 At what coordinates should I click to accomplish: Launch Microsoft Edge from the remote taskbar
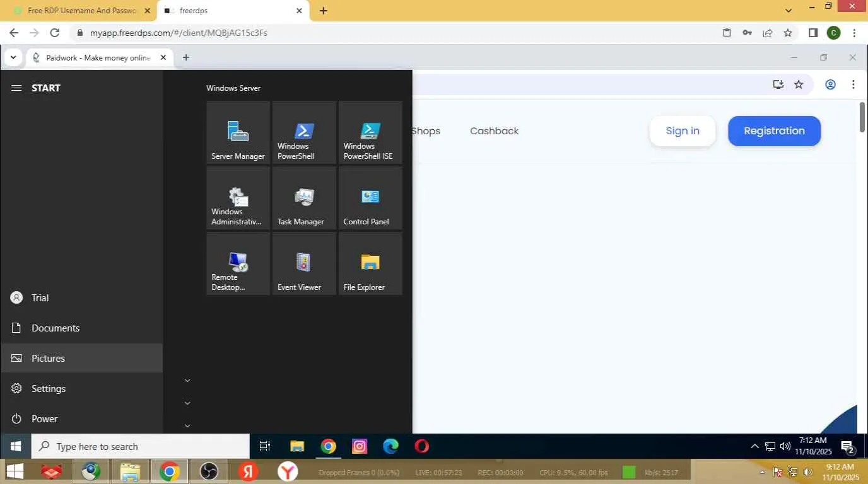click(390, 446)
